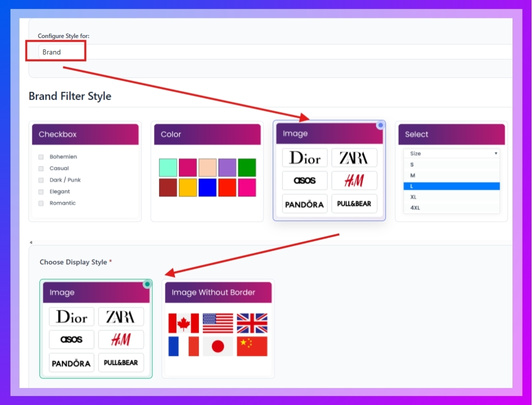Click the green radio dot on Display Style Image card
This screenshot has width=532, height=405.
click(x=147, y=284)
